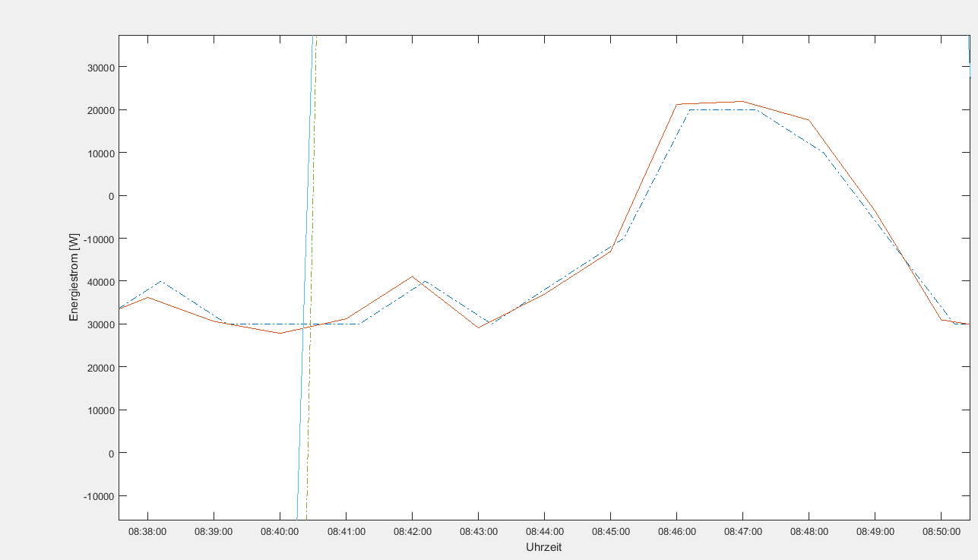
Task: Select red line minimum at 08:43:00
Action: [478, 327]
